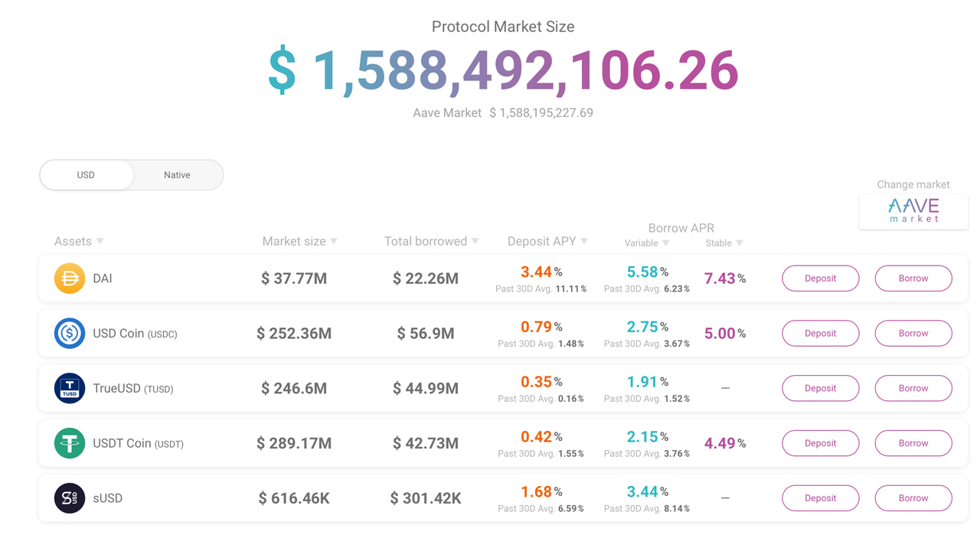This screenshot has height=551, width=980.
Task: Click the USD Coin (USDC) logo icon
Action: [70, 334]
